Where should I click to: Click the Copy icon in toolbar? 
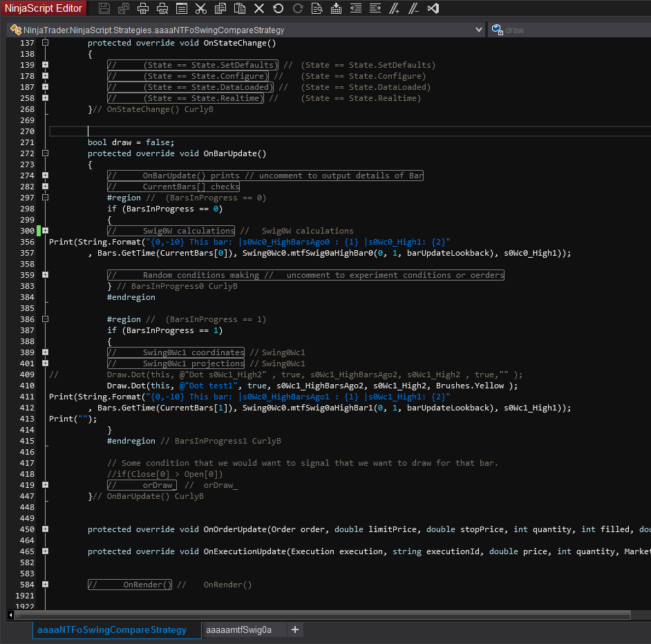(x=220, y=9)
